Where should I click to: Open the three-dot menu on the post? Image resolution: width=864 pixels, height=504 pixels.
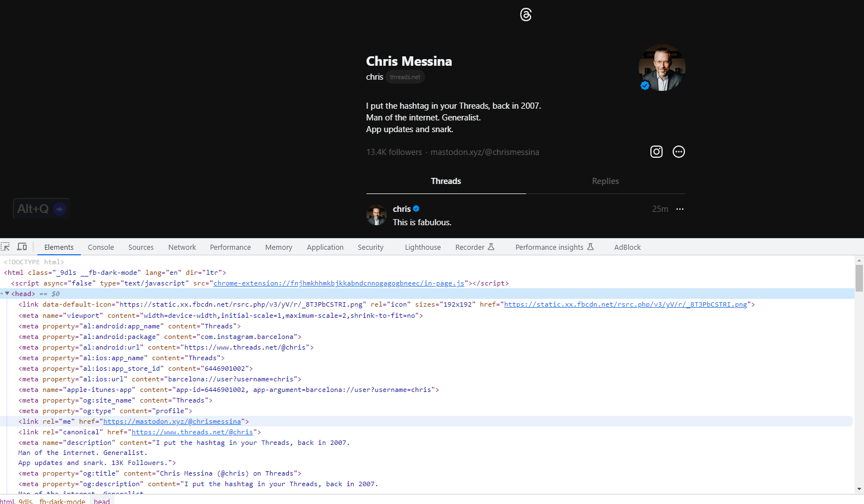[680, 209]
